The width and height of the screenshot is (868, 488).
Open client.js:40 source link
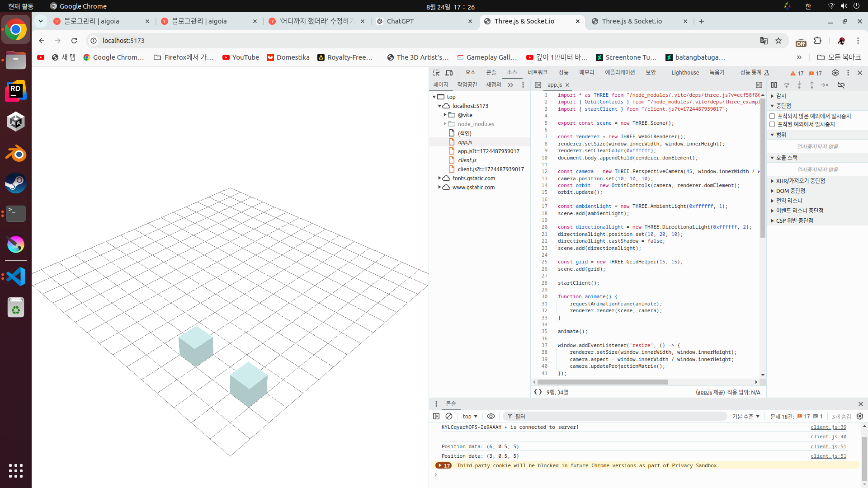[828, 436]
